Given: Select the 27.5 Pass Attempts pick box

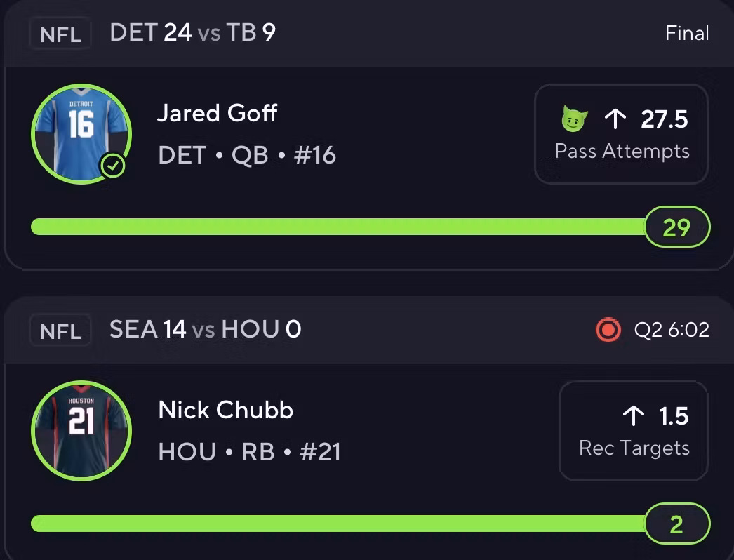Looking at the screenshot, I should point(622,134).
